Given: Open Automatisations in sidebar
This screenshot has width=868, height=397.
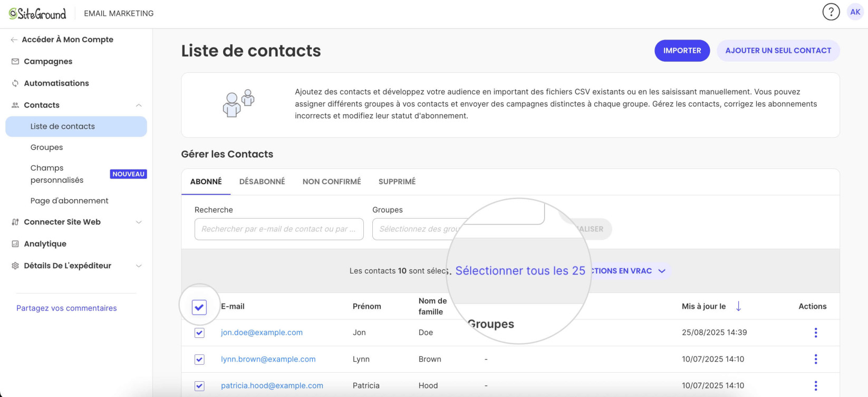Looking at the screenshot, I should (x=56, y=83).
